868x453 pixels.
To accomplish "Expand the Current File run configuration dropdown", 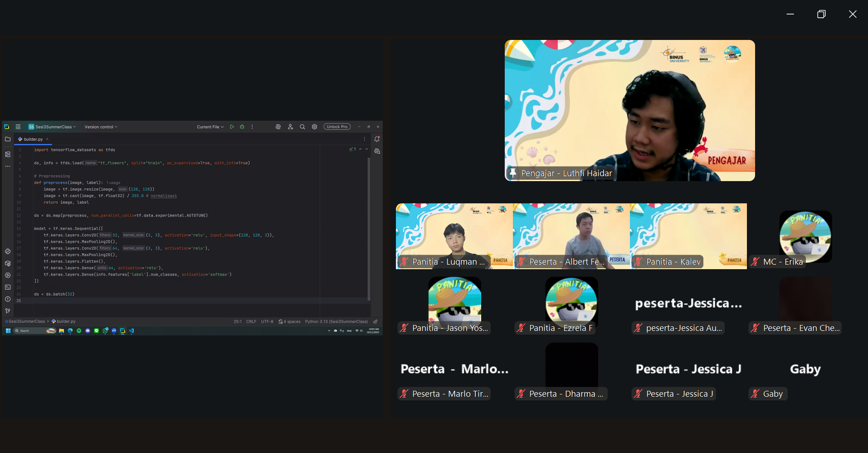I will coord(210,127).
